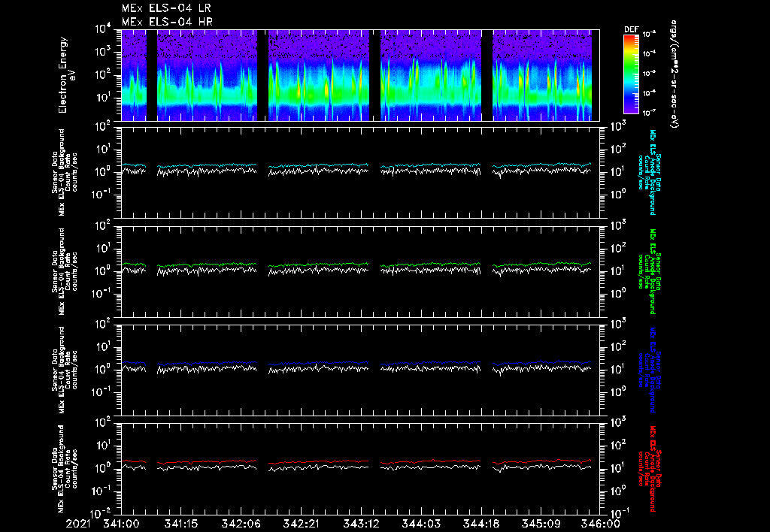
Task: Click the left axis label of the red-line panel
Action: point(65,469)
